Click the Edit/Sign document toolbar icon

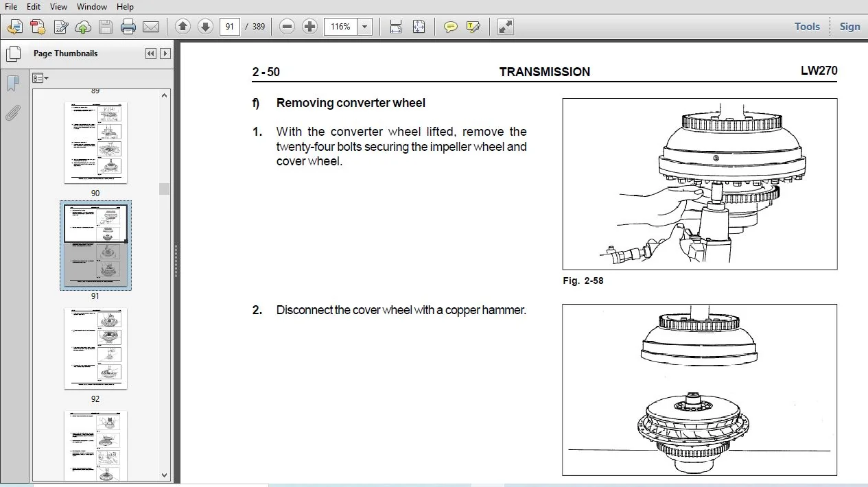coord(60,27)
